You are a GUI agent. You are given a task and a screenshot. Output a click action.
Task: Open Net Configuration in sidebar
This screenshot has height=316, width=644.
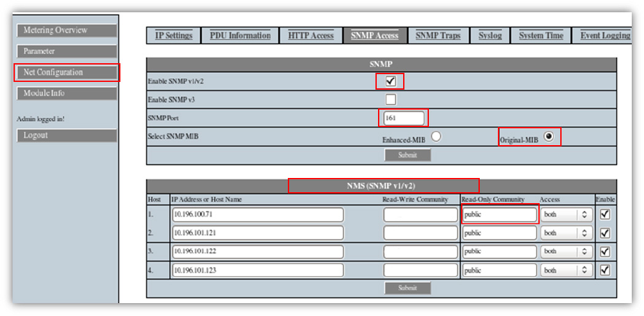click(x=67, y=72)
